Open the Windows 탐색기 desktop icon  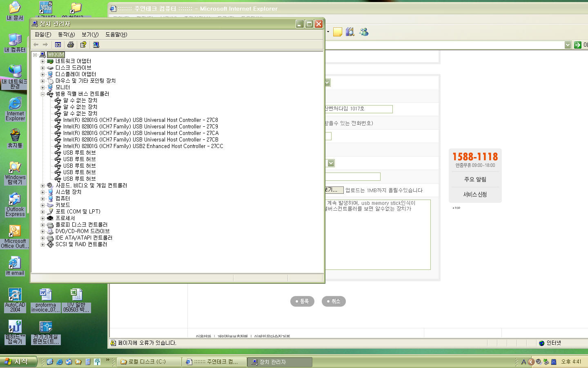(x=15, y=173)
